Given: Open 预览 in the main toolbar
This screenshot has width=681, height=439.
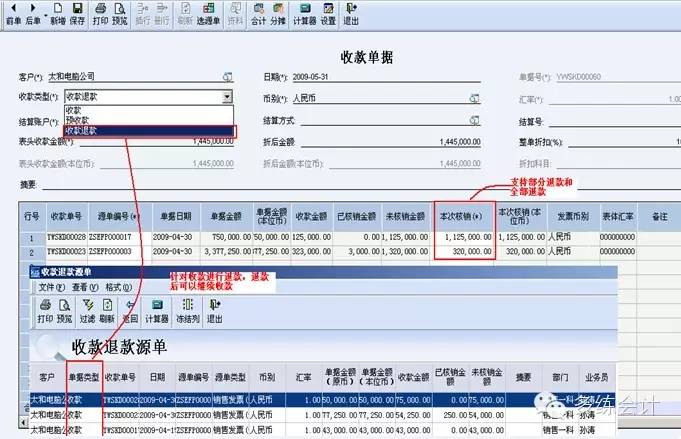Looking at the screenshot, I should coord(119,14).
